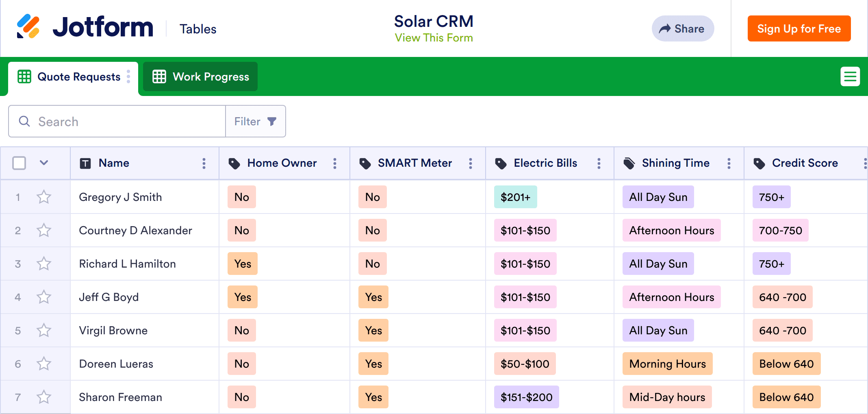Star the Jeff G Boyd row

coord(44,297)
